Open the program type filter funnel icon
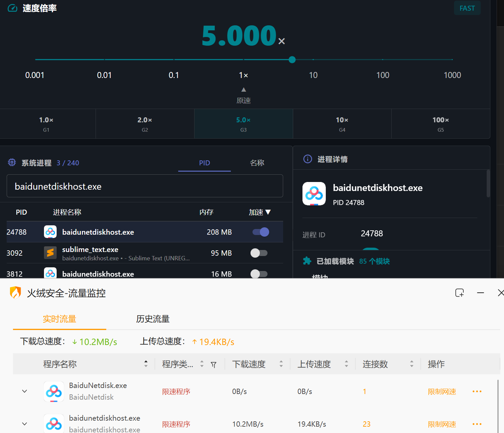 pyautogui.click(x=214, y=365)
